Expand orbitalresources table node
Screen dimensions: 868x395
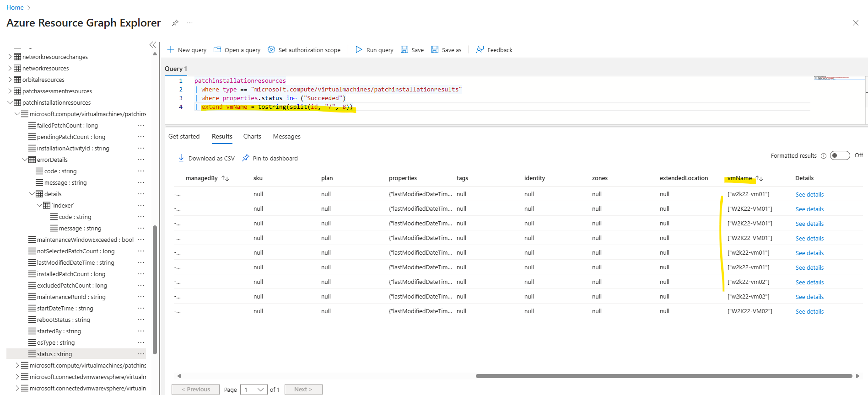pyautogui.click(x=10, y=80)
